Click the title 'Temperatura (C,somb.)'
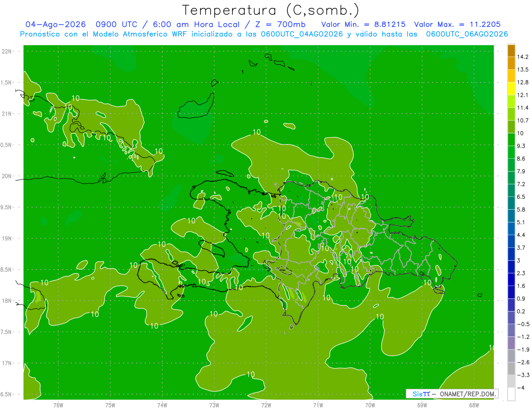The height and width of the screenshot is (411, 532). click(x=271, y=10)
